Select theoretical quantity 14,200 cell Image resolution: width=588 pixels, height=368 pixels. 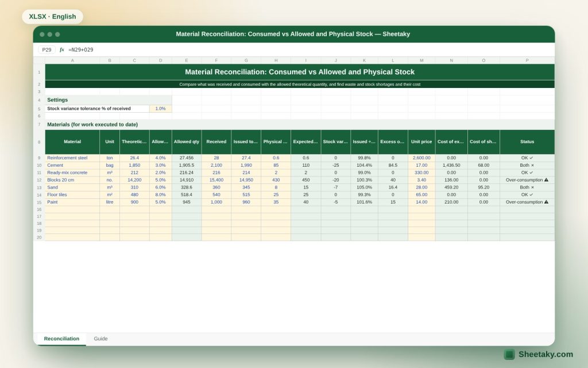click(x=134, y=180)
